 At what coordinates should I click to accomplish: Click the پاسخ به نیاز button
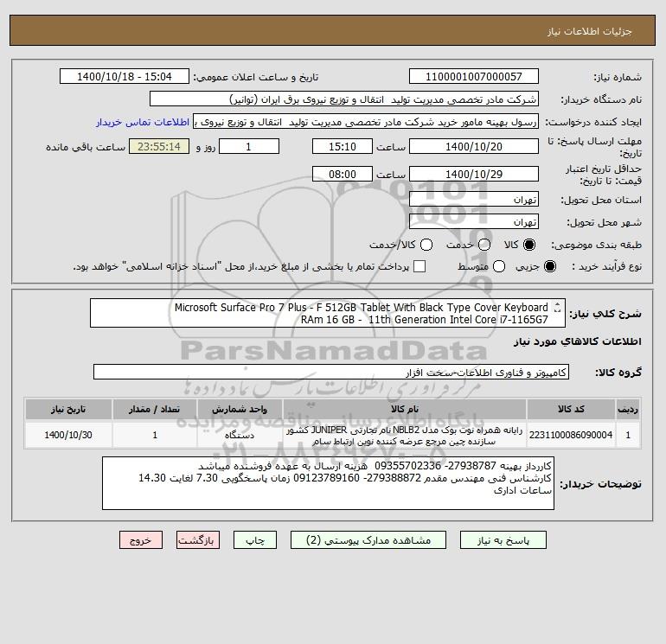click(503, 540)
